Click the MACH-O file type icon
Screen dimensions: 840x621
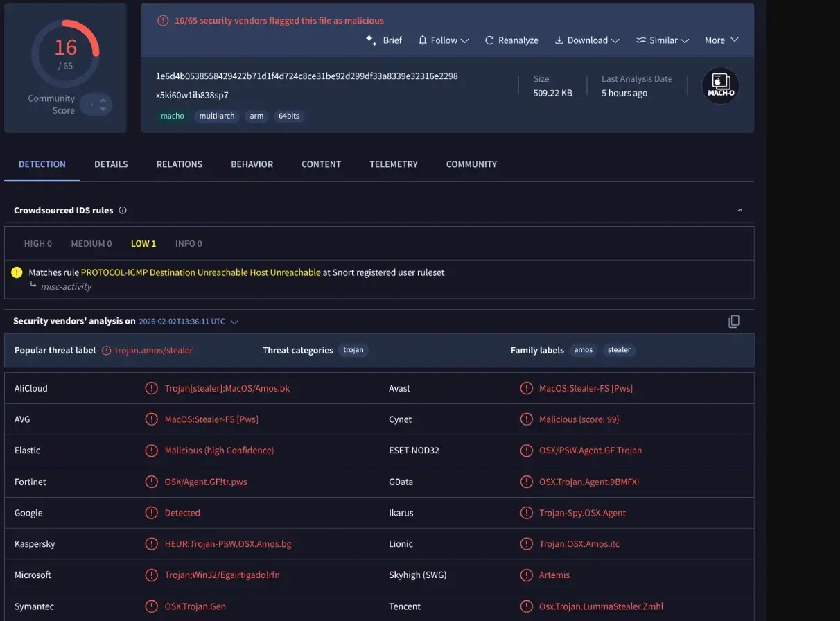720,86
